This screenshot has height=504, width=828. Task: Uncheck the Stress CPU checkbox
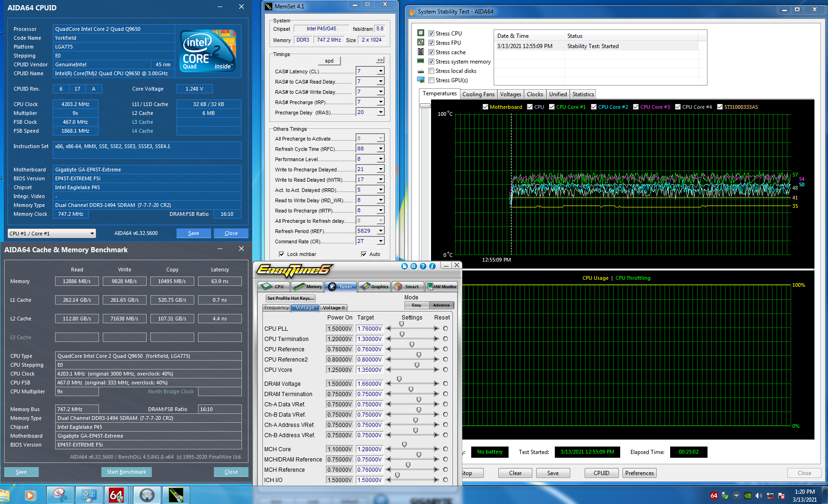(432, 33)
